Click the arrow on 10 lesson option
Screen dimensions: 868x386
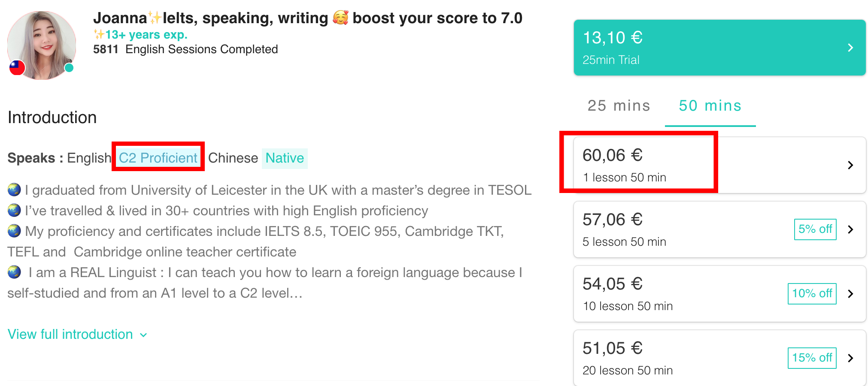850,294
